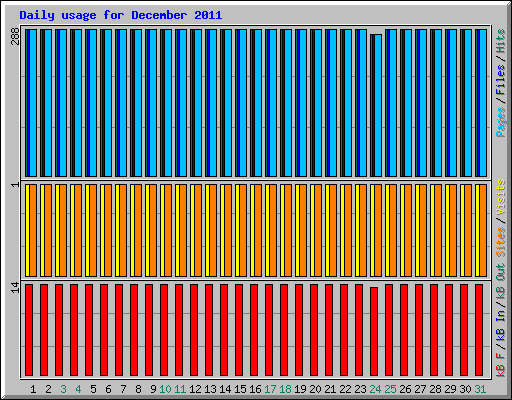The width and height of the screenshot is (512, 400).
Task: Click day label 15 on the bottom axis
Action: pyautogui.click(x=240, y=389)
